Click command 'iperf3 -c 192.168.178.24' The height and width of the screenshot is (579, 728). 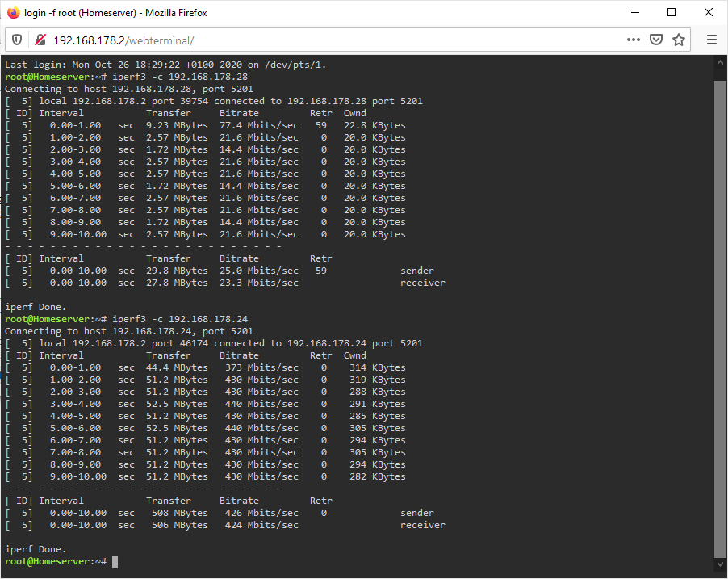[x=180, y=319]
